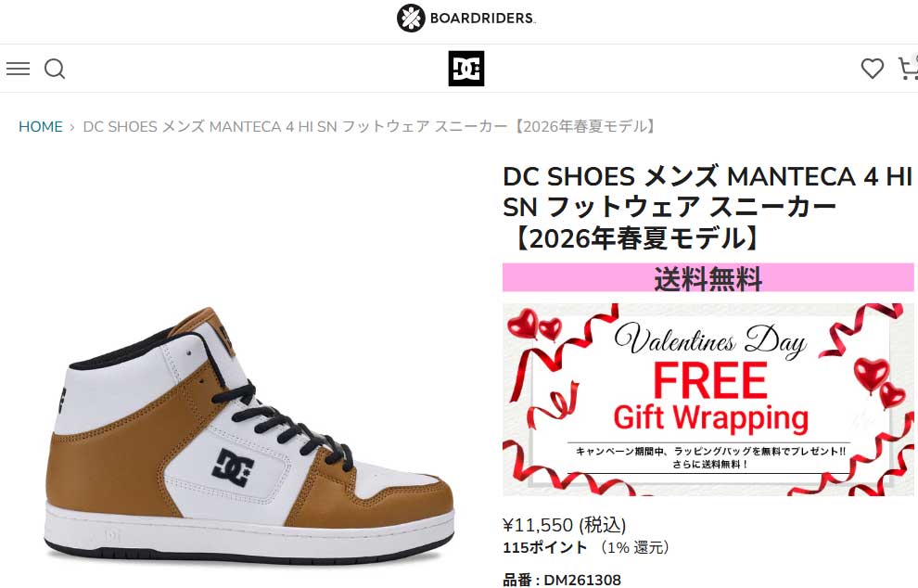Image resolution: width=918 pixels, height=588 pixels.
Task: Click the search magnifier icon
Action: [55, 70]
